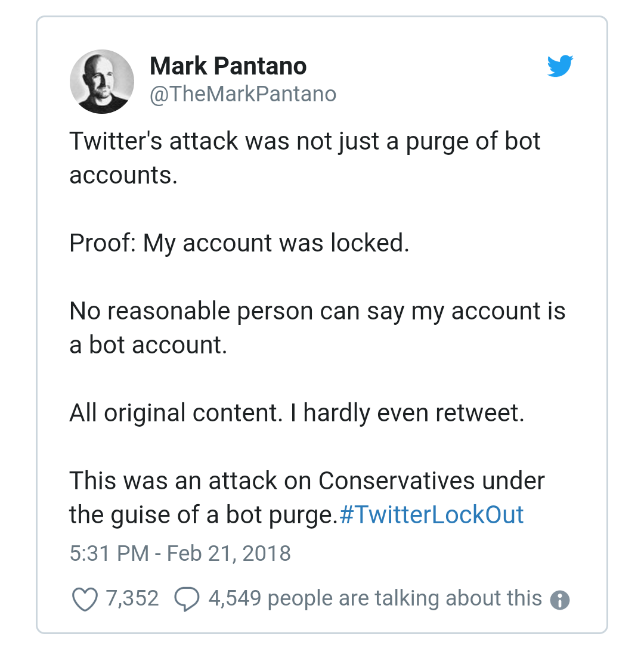Screen dimensions: 644x652
Task: Click the Twitter bird logo
Action: click(x=560, y=66)
